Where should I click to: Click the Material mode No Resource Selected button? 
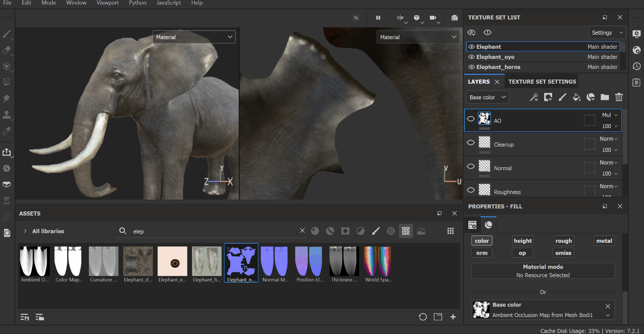click(543, 271)
